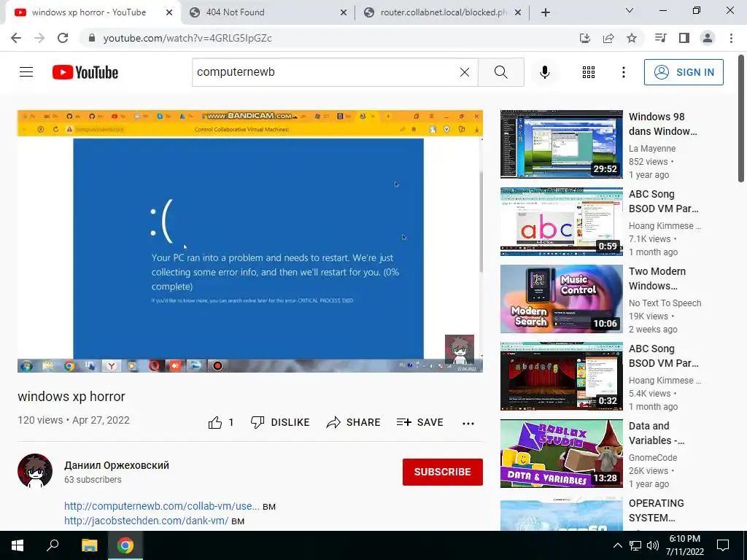Open the Windows Start menu
The height and width of the screenshot is (560, 747).
pos(18,545)
